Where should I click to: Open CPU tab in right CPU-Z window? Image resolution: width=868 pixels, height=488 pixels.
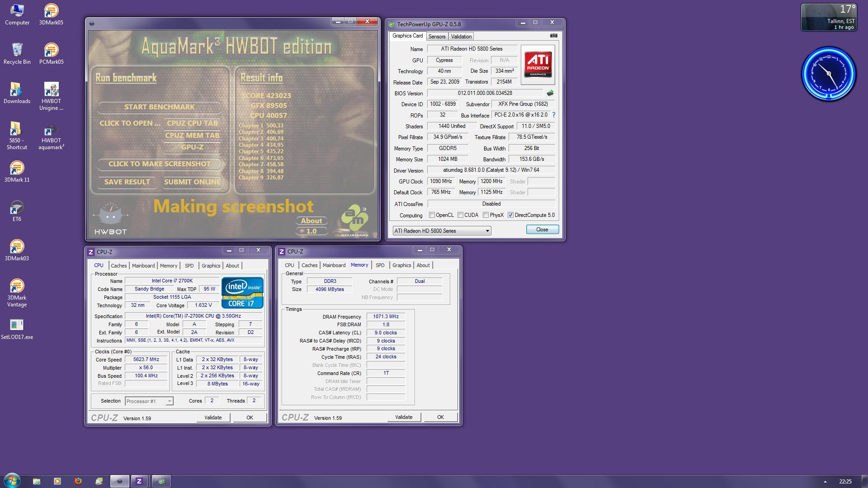(x=289, y=265)
